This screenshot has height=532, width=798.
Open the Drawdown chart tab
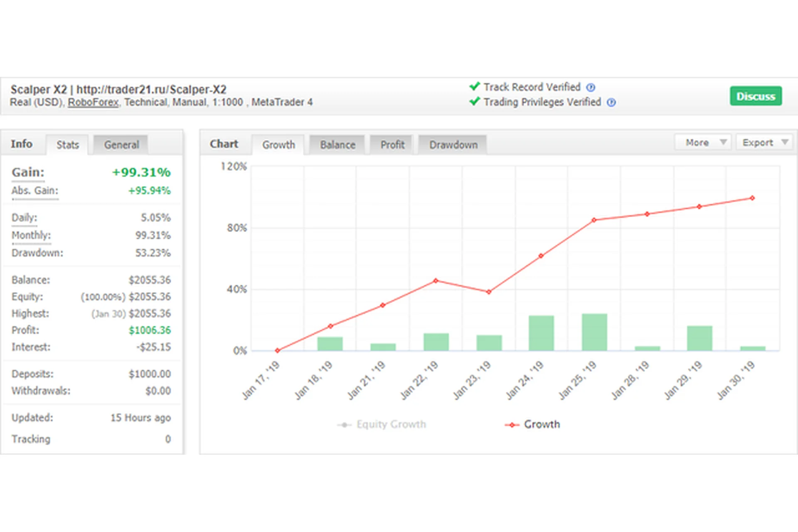tap(453, 145)
